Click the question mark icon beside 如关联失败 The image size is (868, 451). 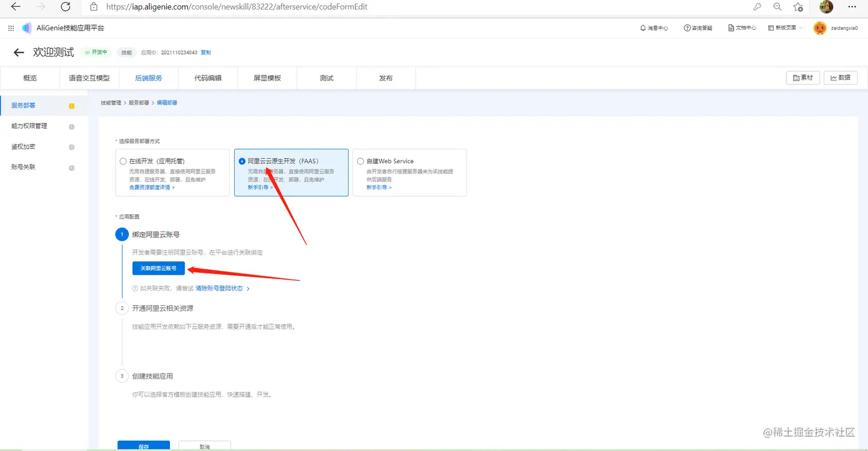pos(135,288)
